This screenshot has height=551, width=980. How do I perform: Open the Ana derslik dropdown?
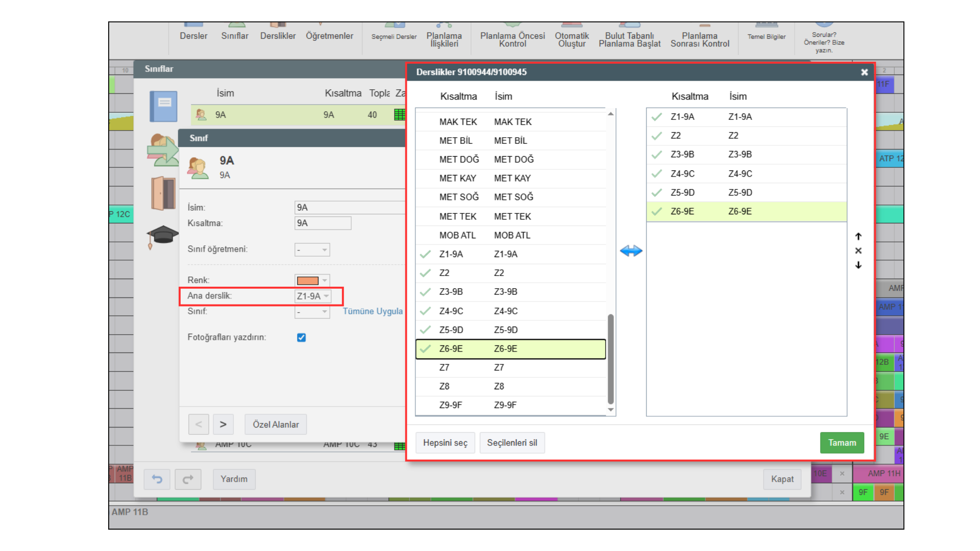[312, 296]
